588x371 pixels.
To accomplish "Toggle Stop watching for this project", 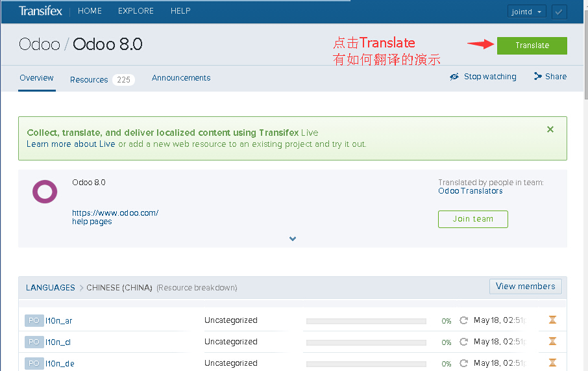I will [x=483, y=77].
